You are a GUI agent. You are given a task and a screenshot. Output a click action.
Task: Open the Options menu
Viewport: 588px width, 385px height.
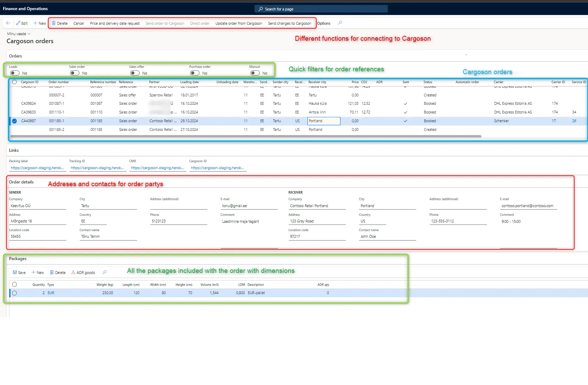[x=324, y=23]
